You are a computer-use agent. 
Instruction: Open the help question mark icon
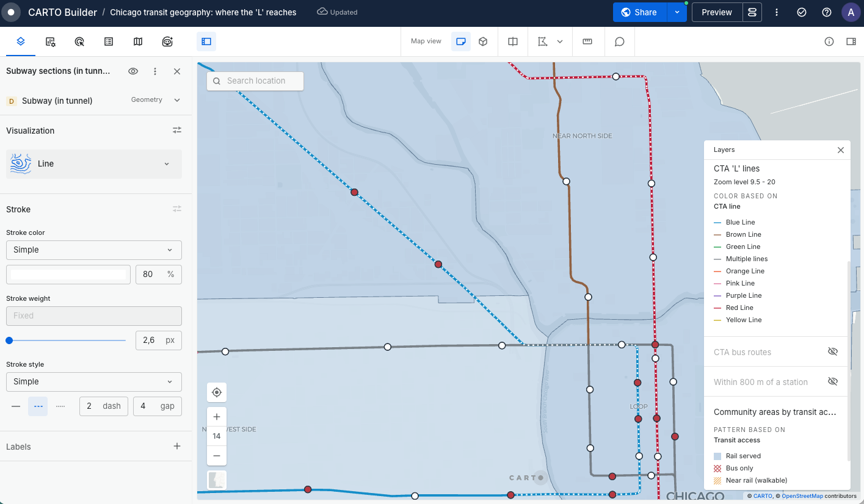point(827,12)
